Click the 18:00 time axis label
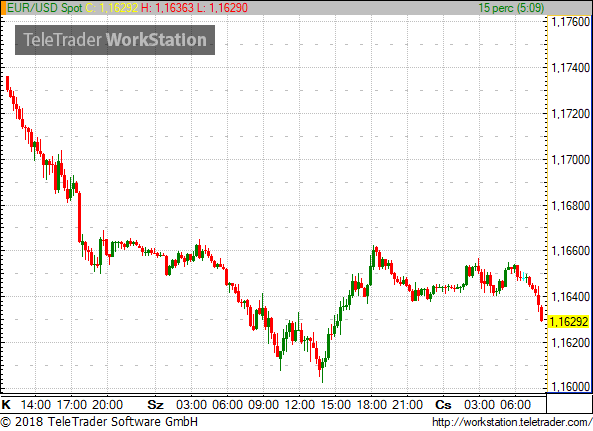The height and width of the screenshot is (431, 593). (372, 405)
